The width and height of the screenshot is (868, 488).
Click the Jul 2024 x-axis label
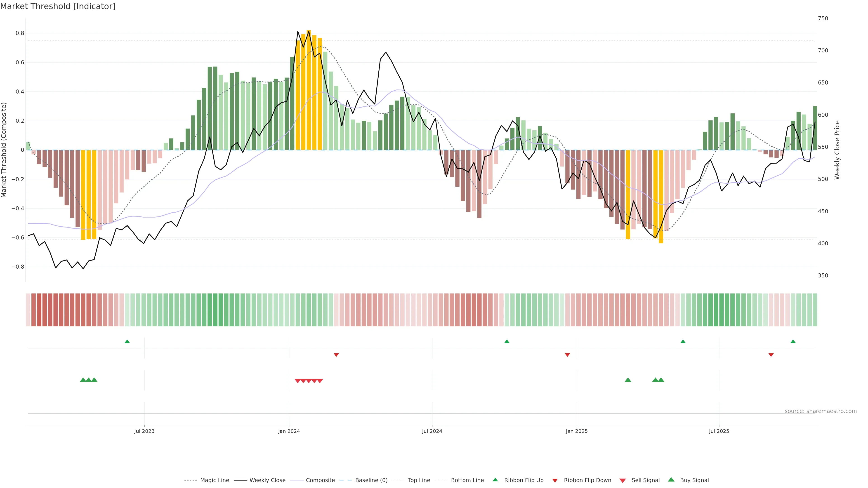[432, 431]
